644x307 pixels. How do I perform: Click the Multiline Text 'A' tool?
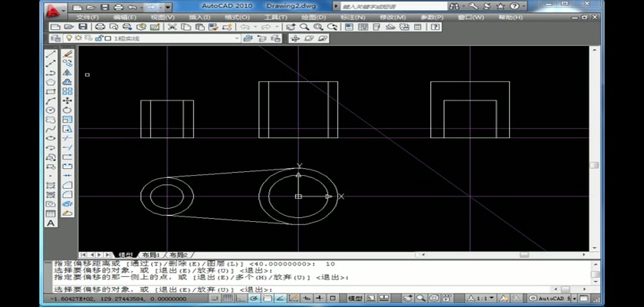(51, 223)
